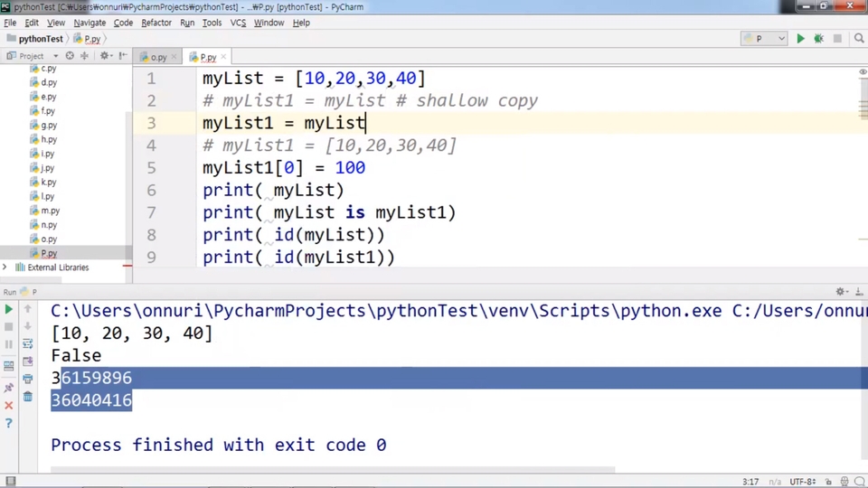Click line number 5 in the gutter

coord(151,168)
